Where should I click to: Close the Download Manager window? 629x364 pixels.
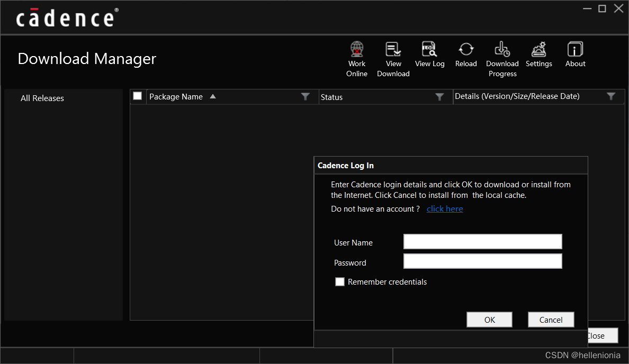coord(618,8)
